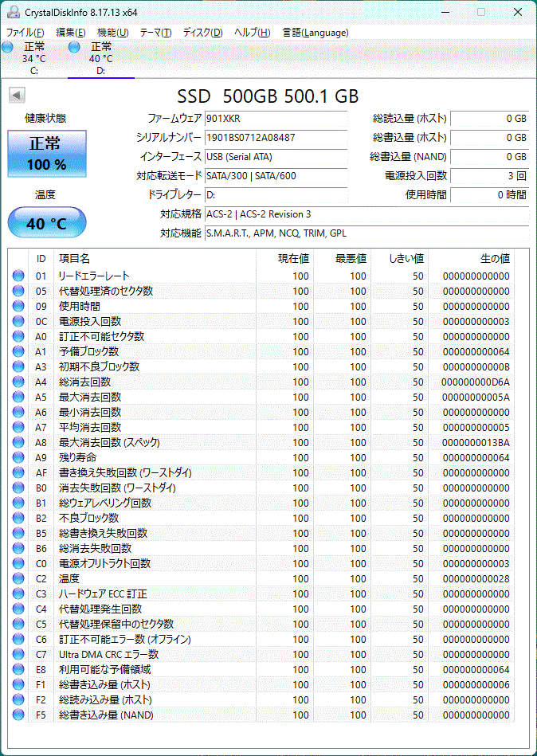Click the 対応転送モード field SATA/300 | SATA/600

276,176
